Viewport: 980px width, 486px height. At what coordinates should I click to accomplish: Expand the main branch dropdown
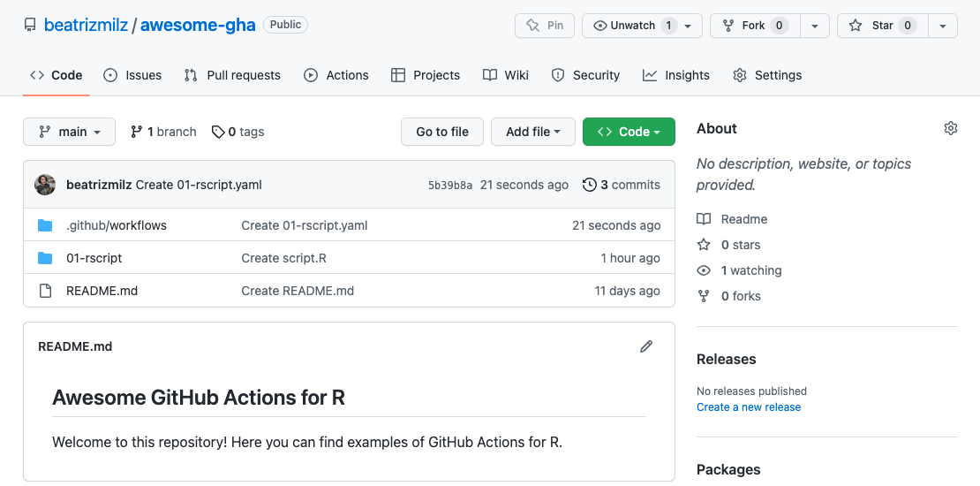(x=69, y=132)
